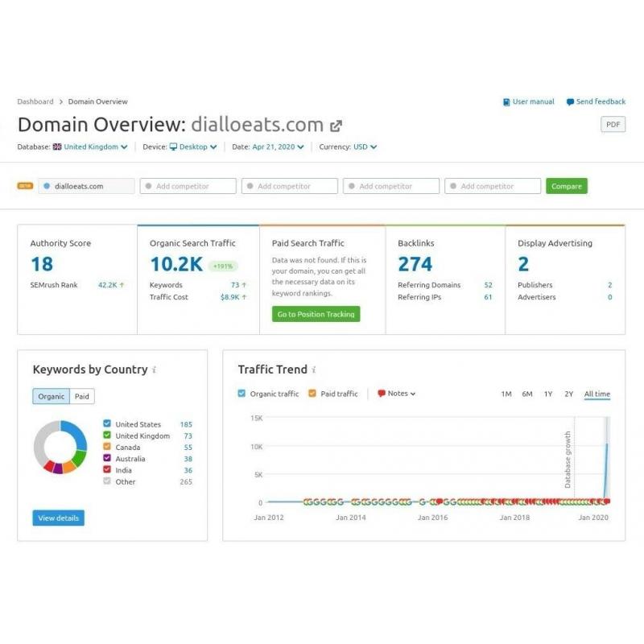
Task: Click the PDF export button
Action: tap(613, 125)
